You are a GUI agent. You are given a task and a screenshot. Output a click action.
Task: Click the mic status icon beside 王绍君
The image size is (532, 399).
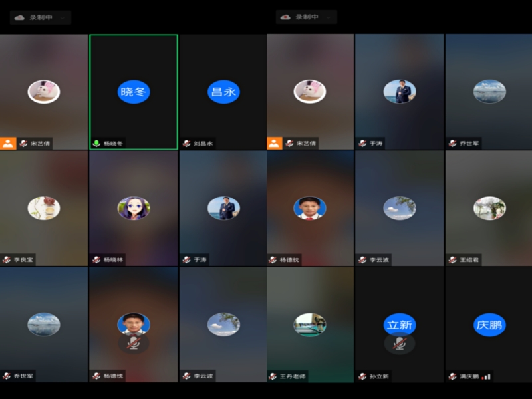click(453, 259)
